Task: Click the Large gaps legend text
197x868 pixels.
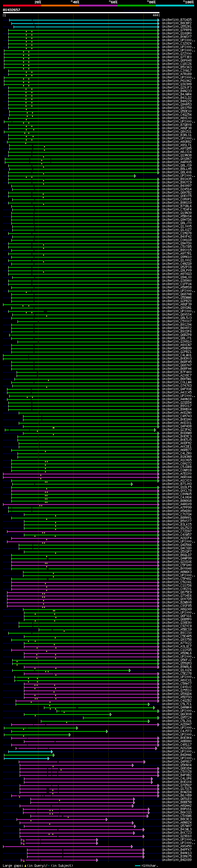Action: point(38,865)
